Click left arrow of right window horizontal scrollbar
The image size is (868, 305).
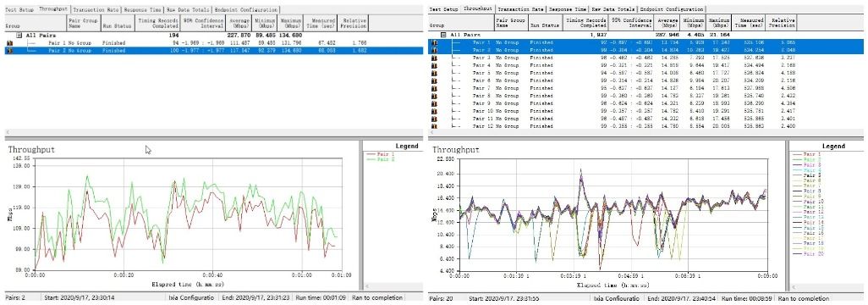pyautogui.click(x=432, y=132)
